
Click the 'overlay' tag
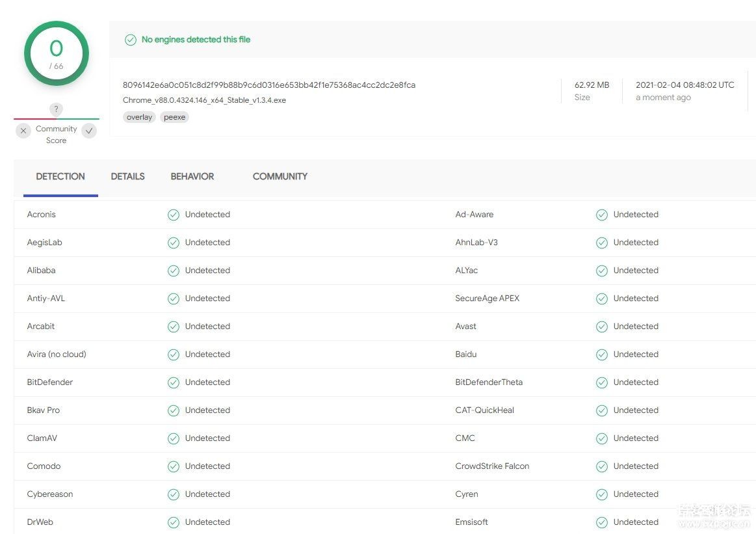(x=139, y=117)
